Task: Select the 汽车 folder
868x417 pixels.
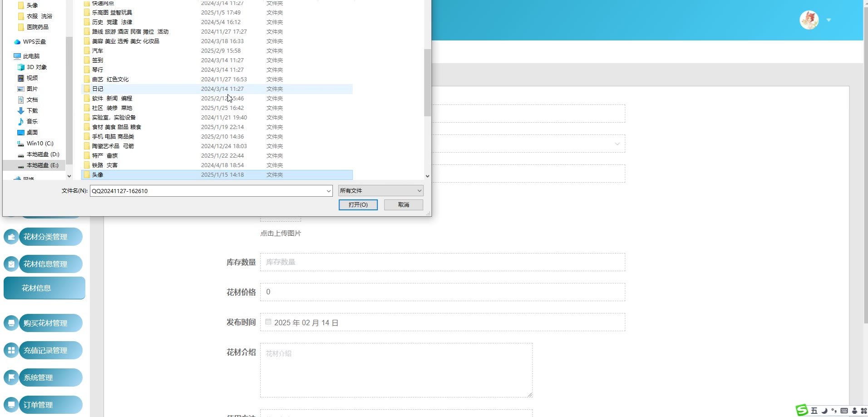Action: tap(217, 51)
